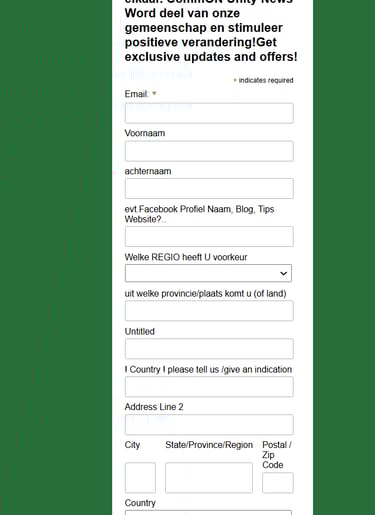375x515 pixels.
Task: Click the Postal / Zip Code box
Action: click(278, 483)
